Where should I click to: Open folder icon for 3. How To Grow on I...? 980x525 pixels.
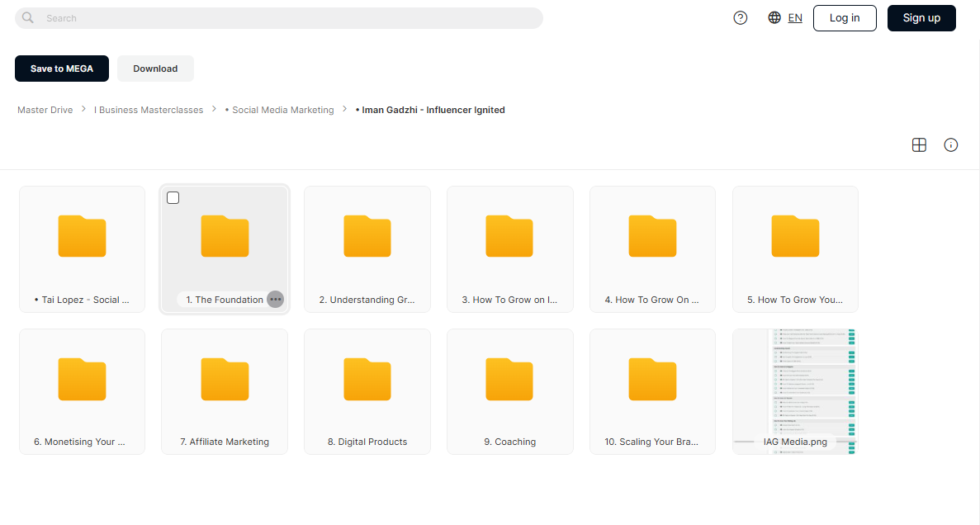[x=509, y=236]
